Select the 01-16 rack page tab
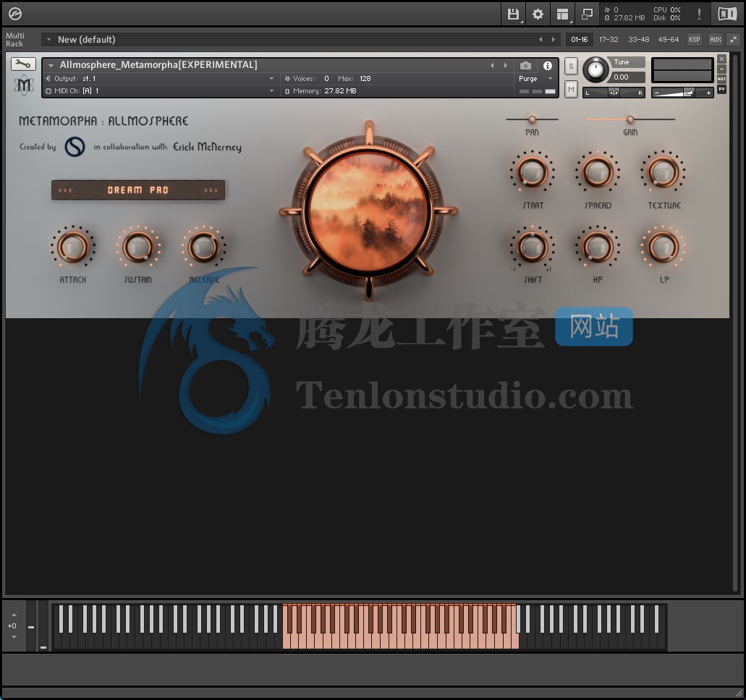 pos(579,40)
